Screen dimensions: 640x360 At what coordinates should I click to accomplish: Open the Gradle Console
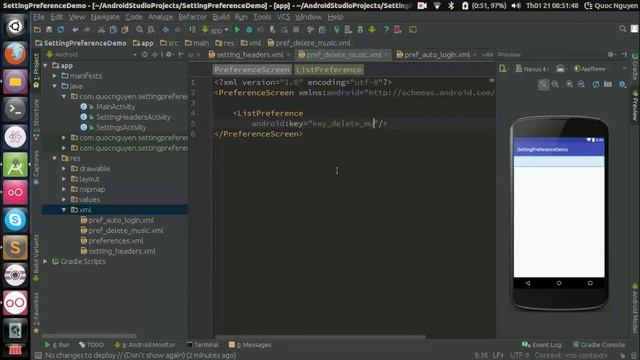point(599,345)
